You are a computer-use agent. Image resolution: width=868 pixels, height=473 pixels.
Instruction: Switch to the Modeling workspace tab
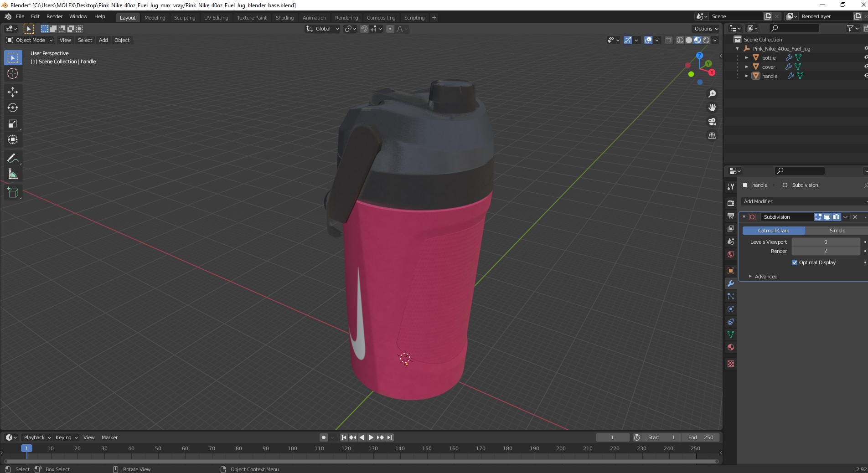(x=155, y=18)
